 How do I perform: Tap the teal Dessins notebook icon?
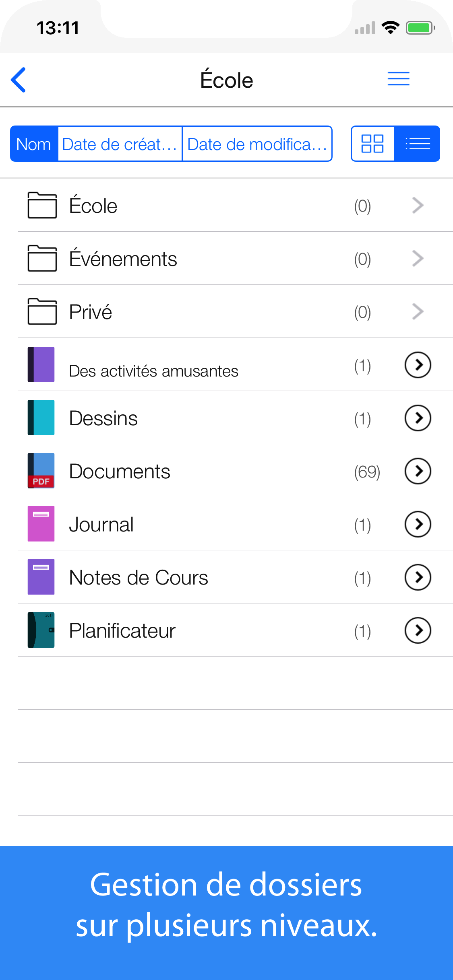tap(41, 418)
